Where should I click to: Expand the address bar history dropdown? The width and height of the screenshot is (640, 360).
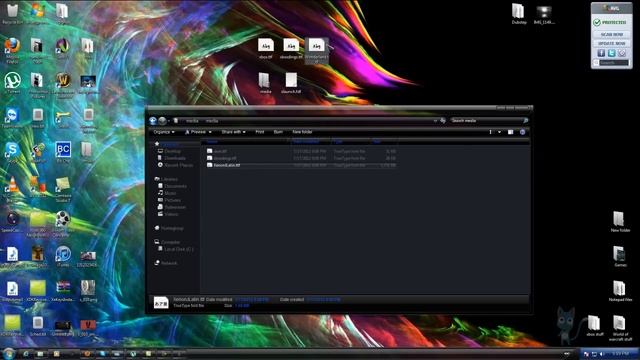click(x=435, y=121)
